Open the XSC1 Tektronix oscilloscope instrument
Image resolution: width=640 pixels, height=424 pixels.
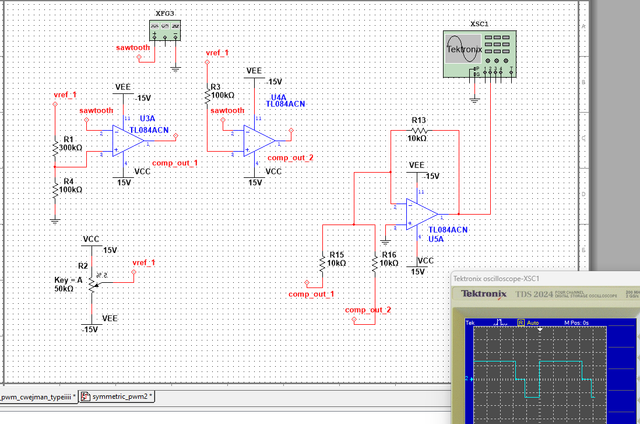pos(480,53)
